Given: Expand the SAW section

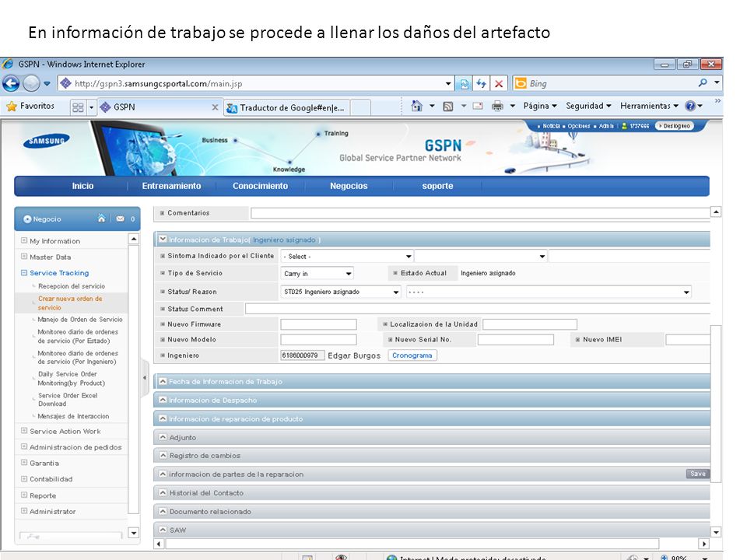Looking at the screenshot, I should point(163,530).
